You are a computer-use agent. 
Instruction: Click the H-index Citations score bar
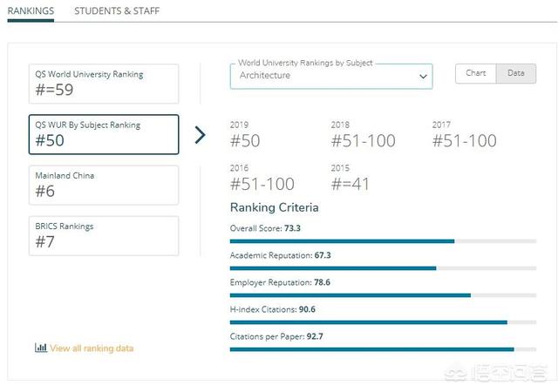click(383, 322)
